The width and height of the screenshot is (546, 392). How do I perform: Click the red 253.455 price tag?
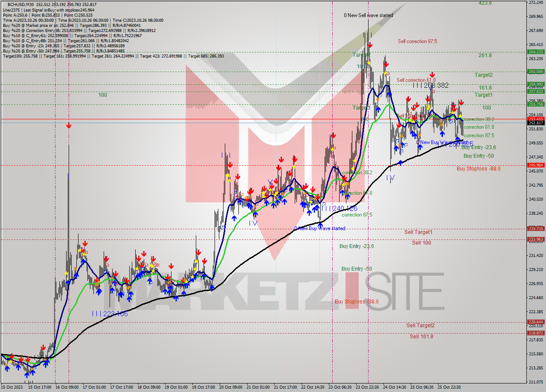point(536,119)
